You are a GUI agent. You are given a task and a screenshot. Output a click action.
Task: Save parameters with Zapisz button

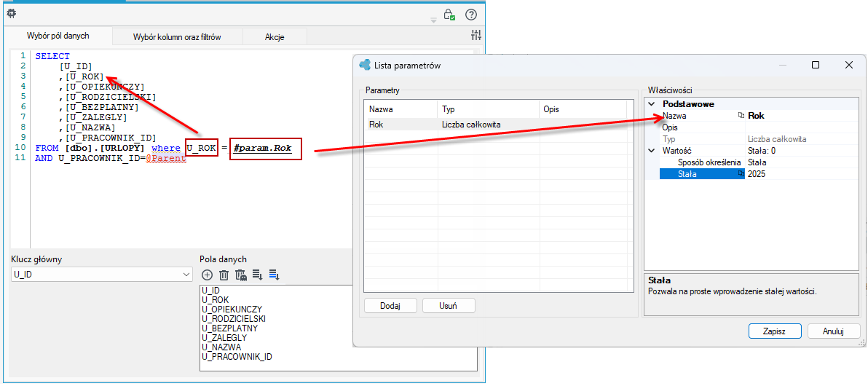(775, 331)
